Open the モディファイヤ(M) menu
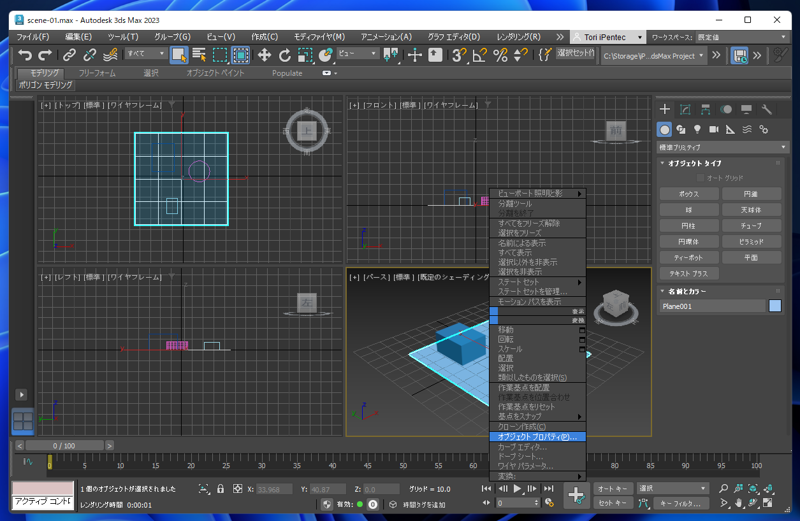This screenshot has height=521, width=800. pyautogui.click(x=319, y=37)
